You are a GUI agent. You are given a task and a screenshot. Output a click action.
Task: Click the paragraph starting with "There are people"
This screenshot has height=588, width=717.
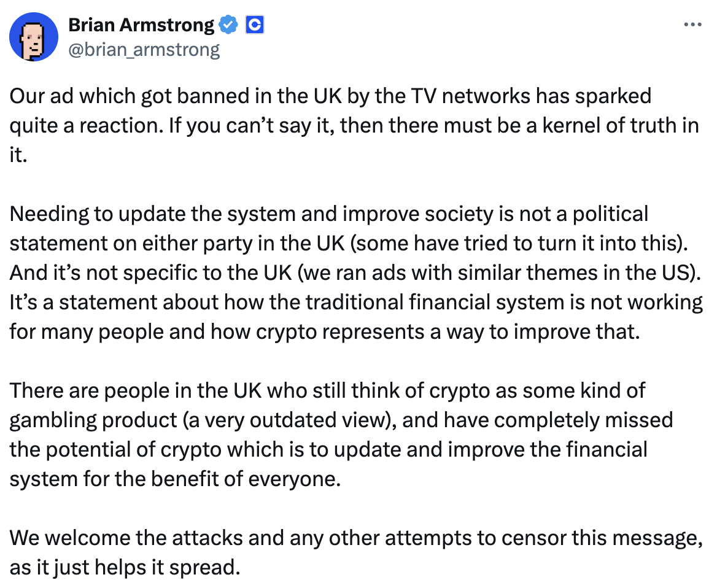341,435
